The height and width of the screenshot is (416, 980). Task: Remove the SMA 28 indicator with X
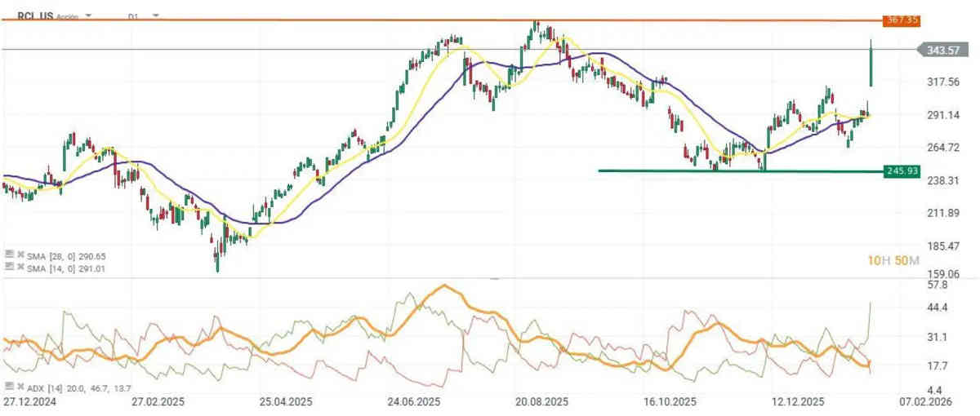[19, 255]
